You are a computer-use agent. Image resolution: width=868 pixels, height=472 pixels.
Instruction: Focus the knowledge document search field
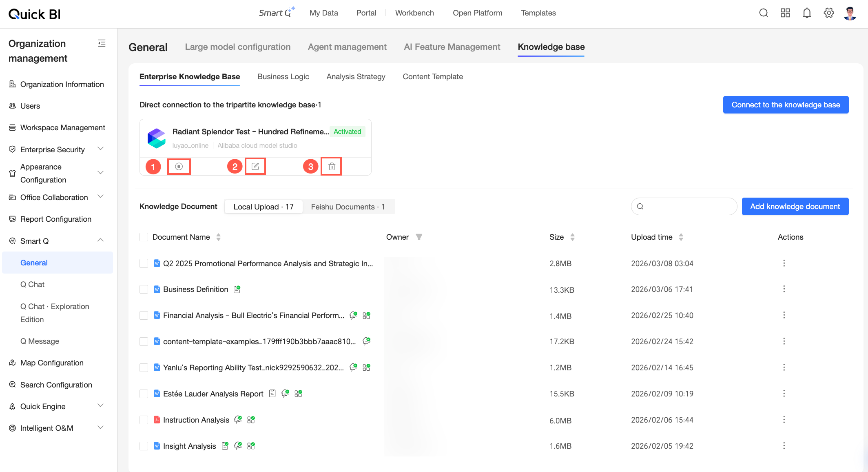[684, 207]
